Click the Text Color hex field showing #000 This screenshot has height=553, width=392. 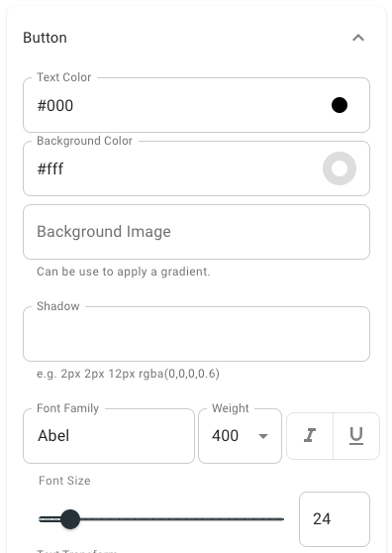pos(176,105)
